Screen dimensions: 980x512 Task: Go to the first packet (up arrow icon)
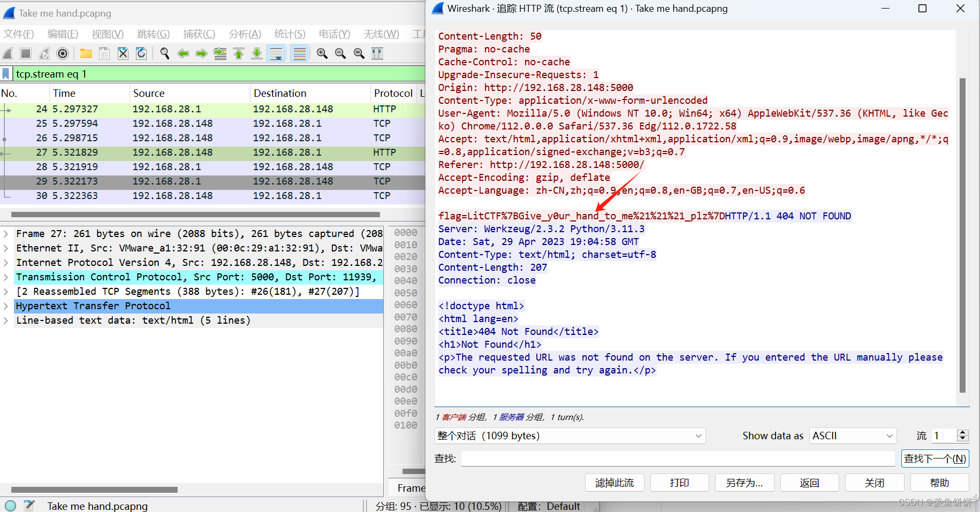(x=238, y=54)
